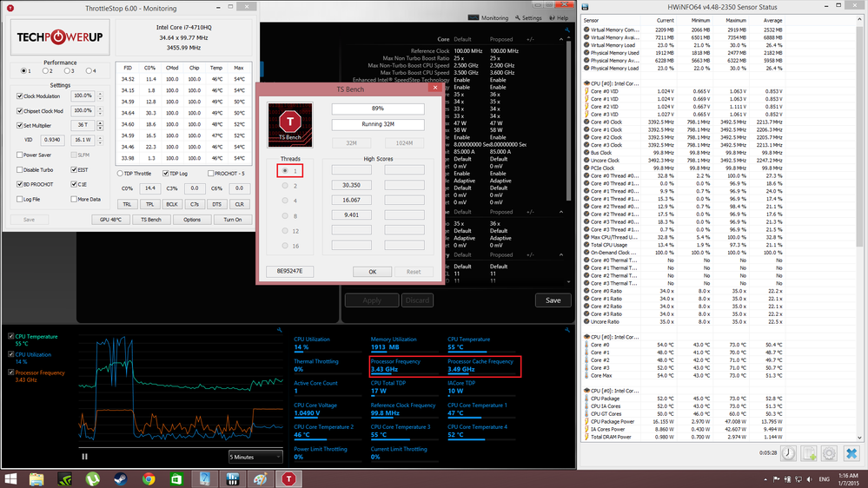Click OK in TS Bench dialog
The width and height of the screenshot is (868, 488).
click(x=373, y=272)
